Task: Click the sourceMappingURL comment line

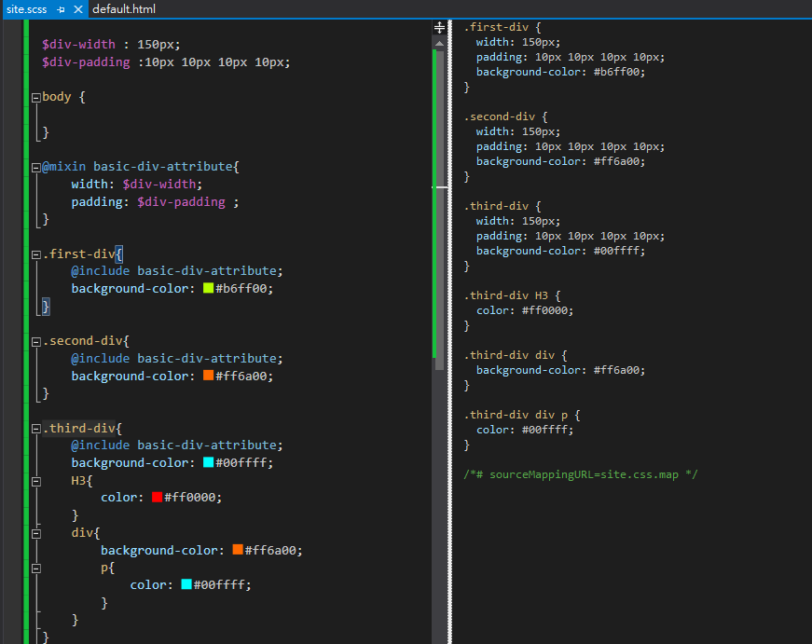Action: pos(581,474)
